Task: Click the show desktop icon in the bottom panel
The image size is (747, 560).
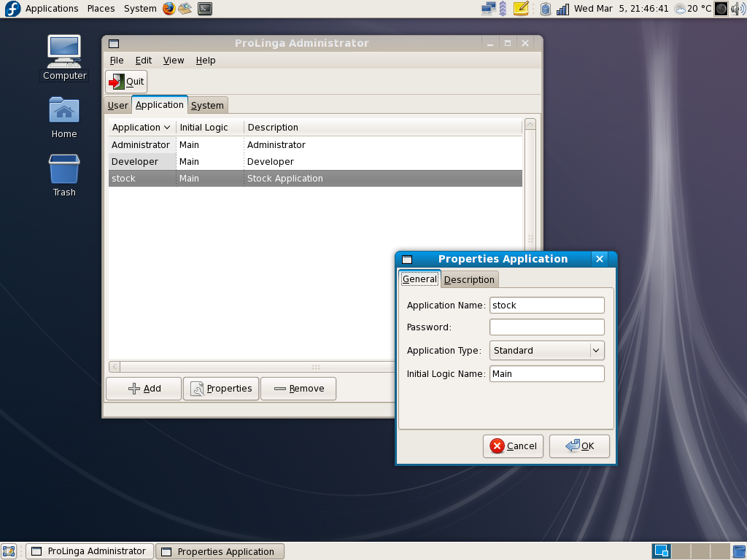Action: tap(9, 551)
